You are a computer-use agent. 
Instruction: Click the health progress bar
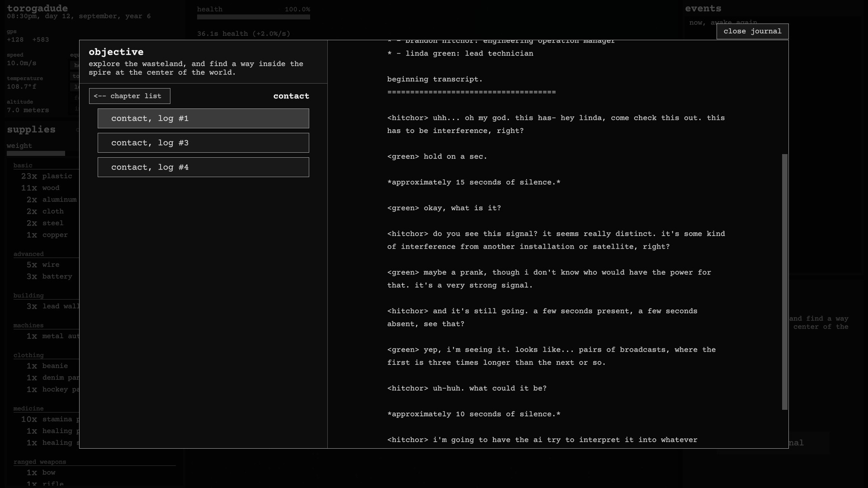pos(254,17)
